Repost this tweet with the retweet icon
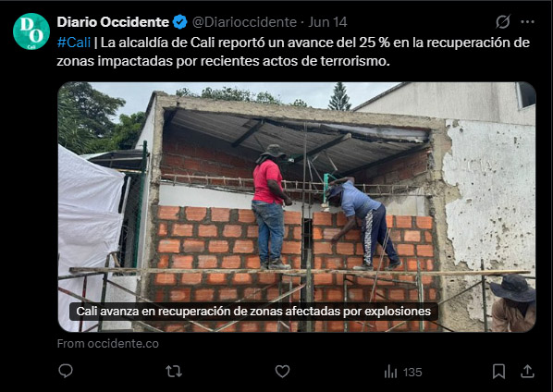This screenshot has height=392, width=553. click(x=174, y=372)
